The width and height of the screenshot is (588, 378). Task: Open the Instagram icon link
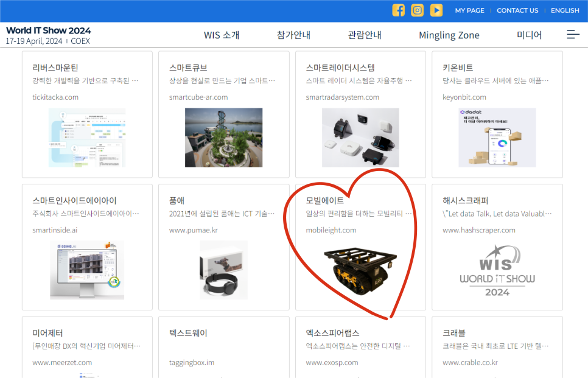[x=417, y=10]
